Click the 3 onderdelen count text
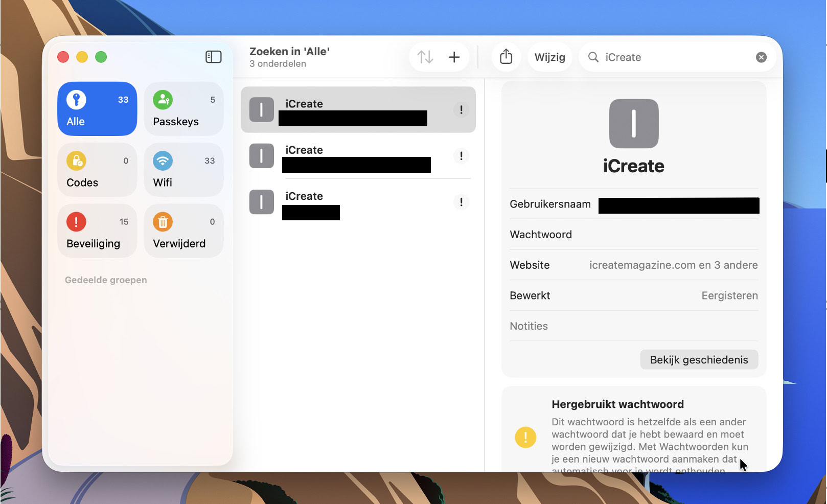Viewport: 827px width, 504px height. tap(278, 64)
